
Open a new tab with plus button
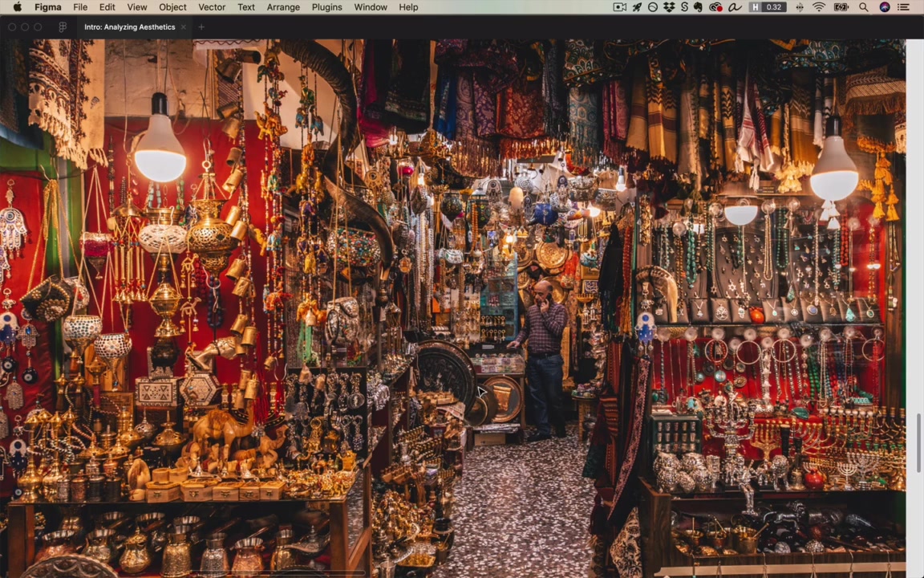(x=201, y=27)
